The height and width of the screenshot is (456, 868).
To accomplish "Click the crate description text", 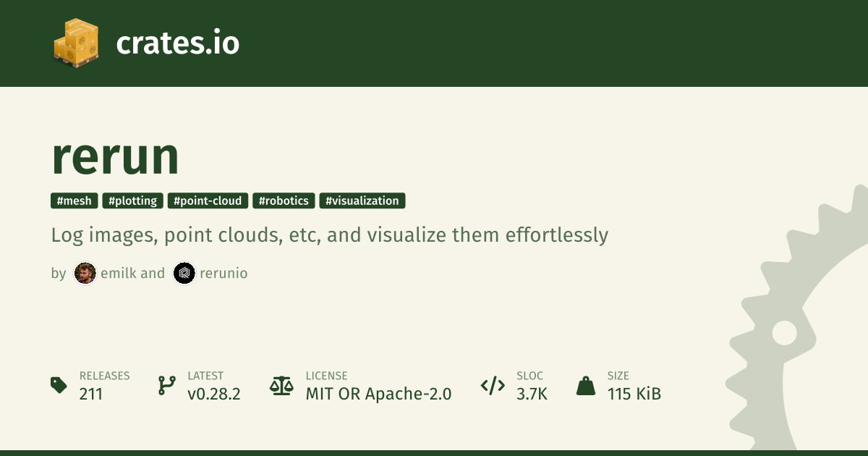I will (x=330, y=235).
